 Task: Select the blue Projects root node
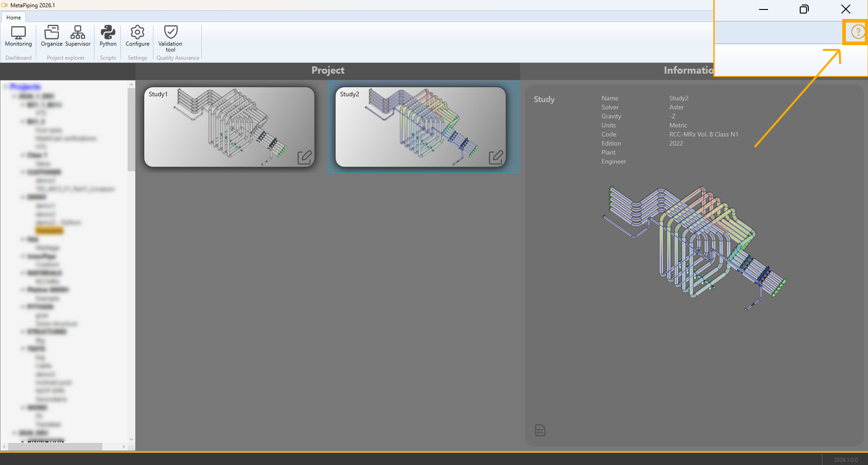tap(25, 86)
